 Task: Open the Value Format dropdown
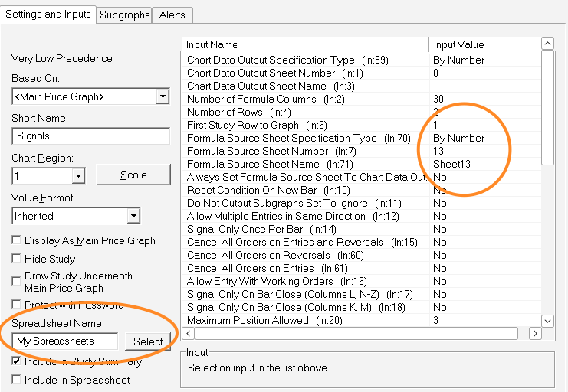pyautogui.click(x=133, y=216)
